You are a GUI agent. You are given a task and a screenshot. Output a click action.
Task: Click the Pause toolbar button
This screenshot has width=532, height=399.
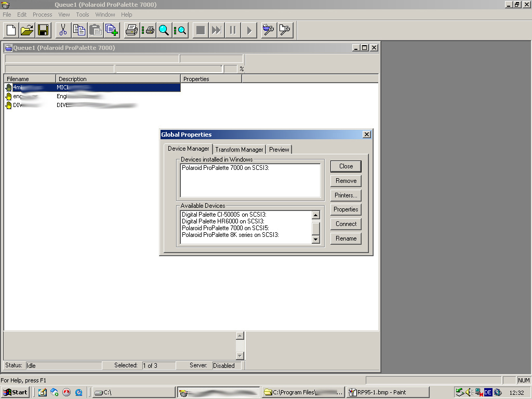[x=233, y=30]
